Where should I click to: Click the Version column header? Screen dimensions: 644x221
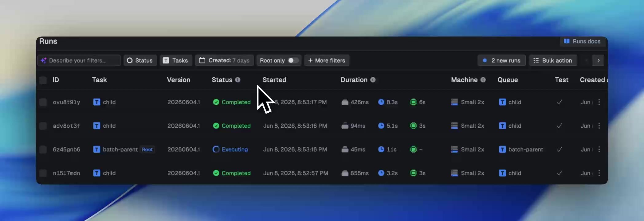179,80
